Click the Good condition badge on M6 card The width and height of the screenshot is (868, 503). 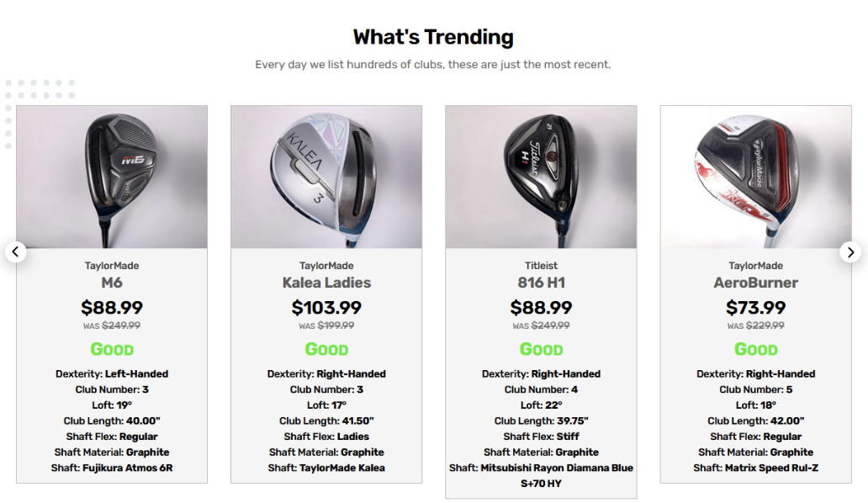[111, 349]
